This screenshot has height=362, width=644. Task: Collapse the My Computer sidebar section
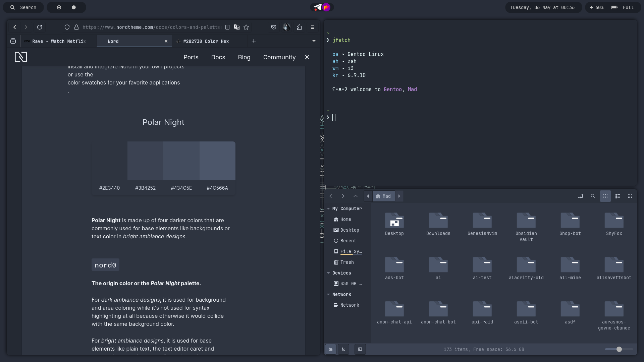(328, 208)
